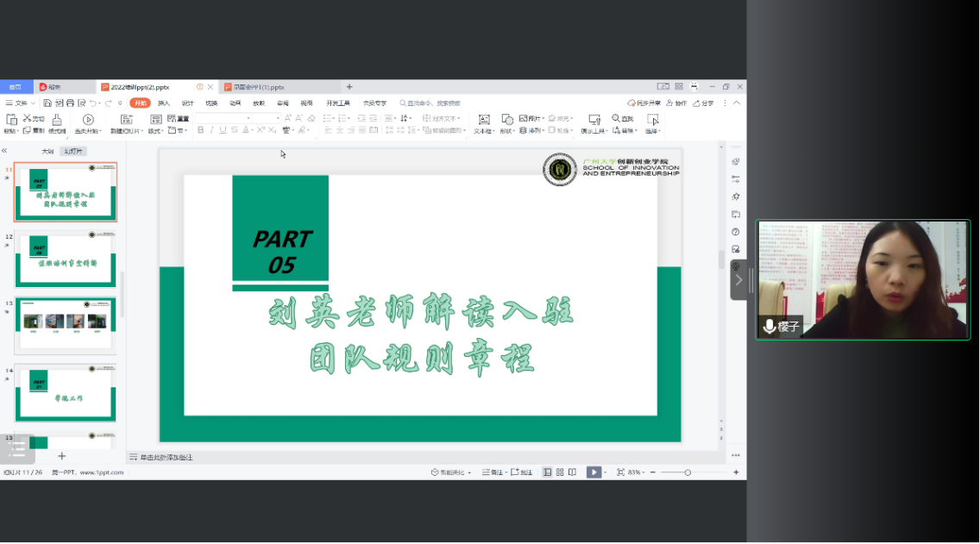The height and width of the screenshot is (544, 980).
Task: Click the Cut (剪切) scissors icon
Action: coord(27,118)
